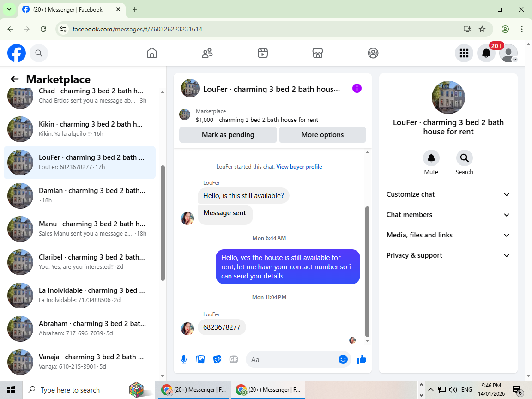Close the Messenger browser tab
The height and width of the screenshot is (399, 532).
pyautogui.click(x=118, y=10)
